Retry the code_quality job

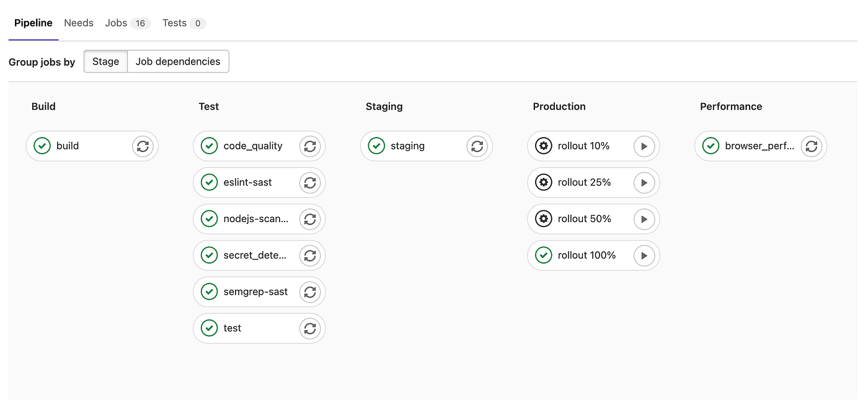310,146
